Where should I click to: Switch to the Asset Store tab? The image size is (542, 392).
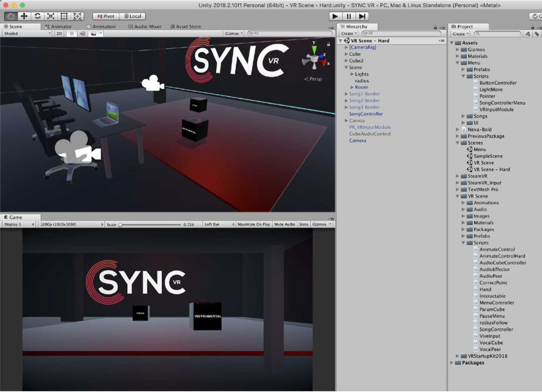point(185,27)
